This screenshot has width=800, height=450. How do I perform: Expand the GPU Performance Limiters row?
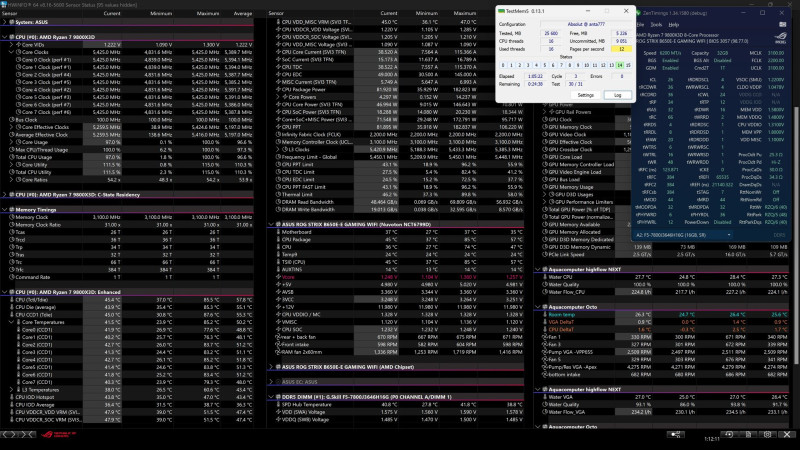[x=544, y=202]
